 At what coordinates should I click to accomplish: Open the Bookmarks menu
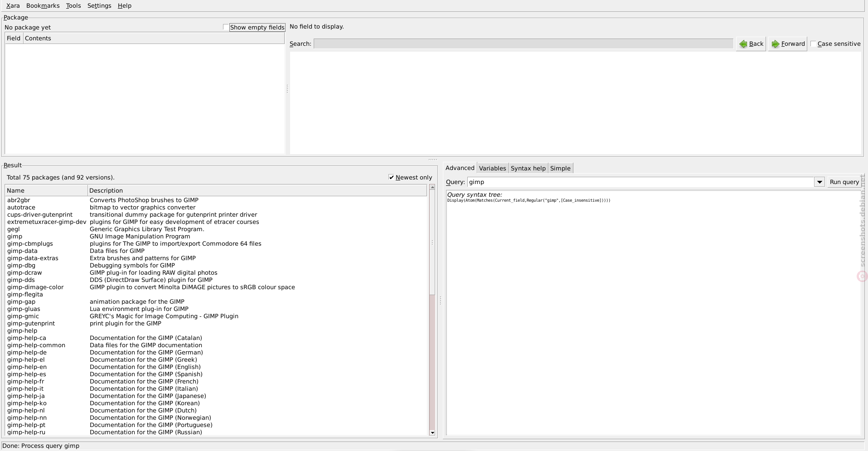point(43,5)
